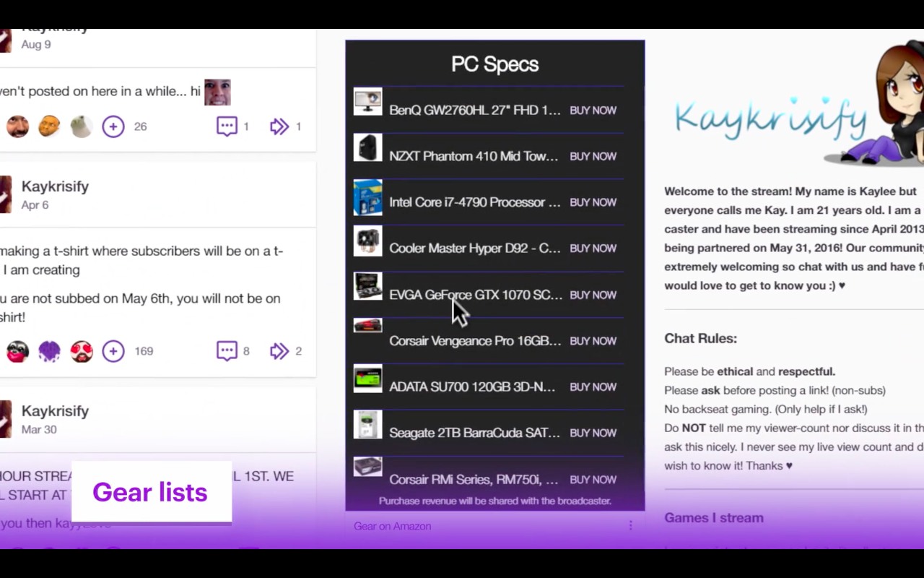This screenshot has height=578, width=924.
Task: Click BUY NOW for NZXT Phantom 410 case
Action: tap(593, 156)
